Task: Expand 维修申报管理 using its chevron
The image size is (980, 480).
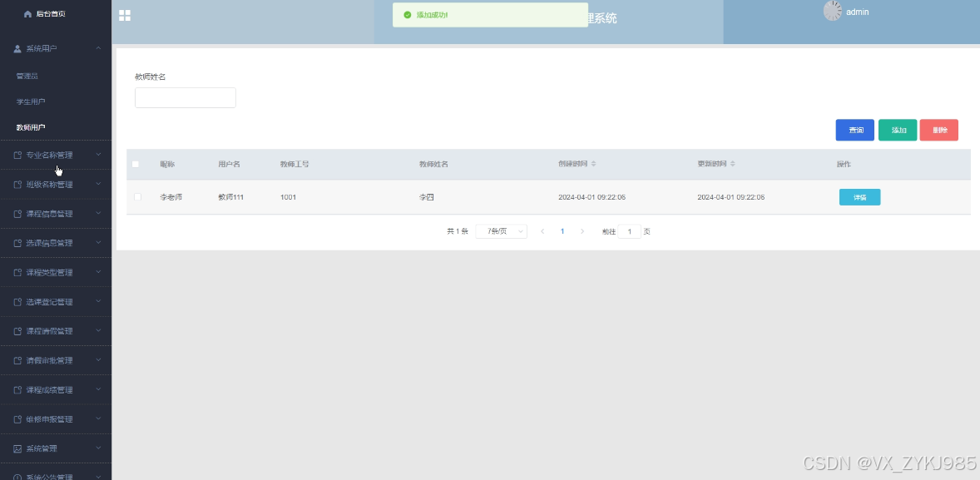Action: [x=98, y=419]
